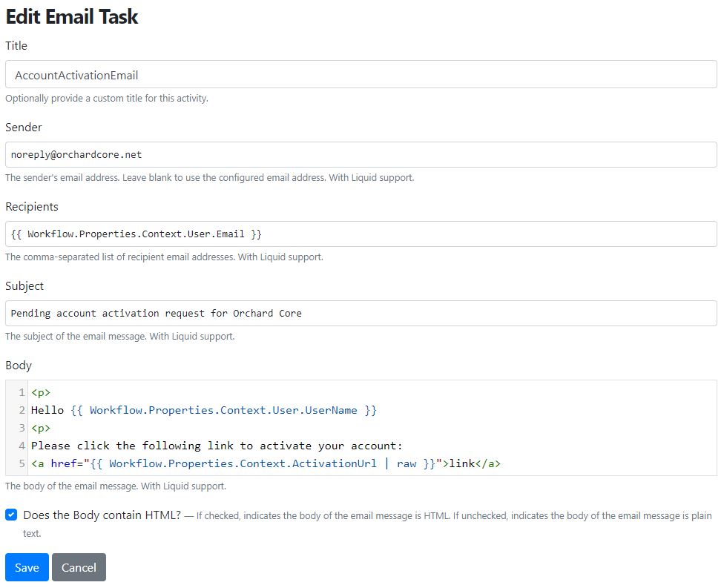
Task: Click body line 5 with ActivationUrl anchor
Action: point(266,463)
